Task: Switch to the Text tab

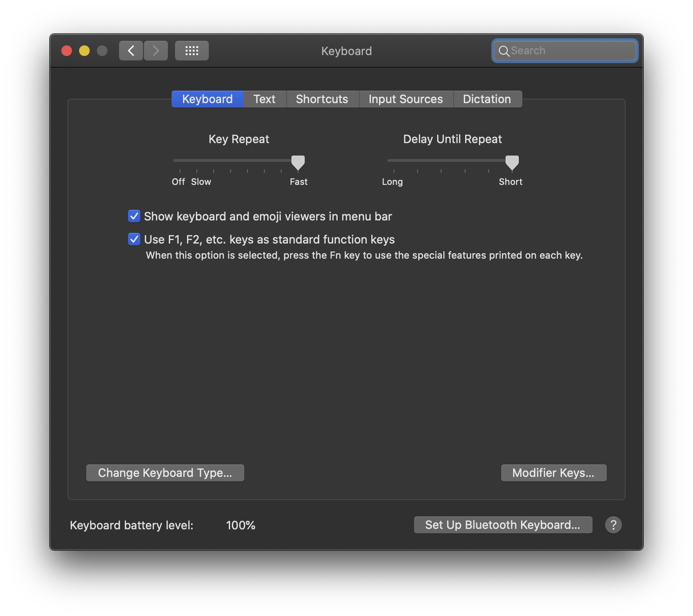Action: tap(264, 99)
